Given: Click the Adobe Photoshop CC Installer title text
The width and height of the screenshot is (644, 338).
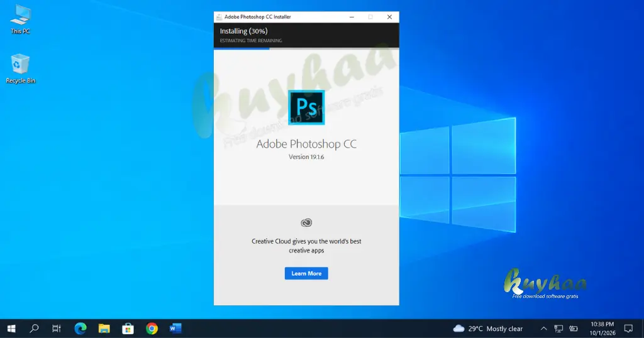Looking at the screenshot, I should click(x=257, y=17).
